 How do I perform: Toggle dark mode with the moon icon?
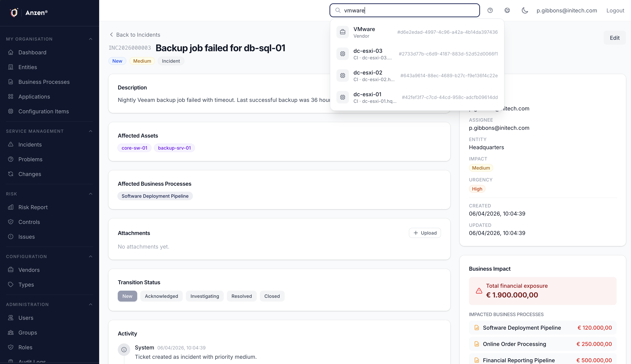[x=524, y=10]
